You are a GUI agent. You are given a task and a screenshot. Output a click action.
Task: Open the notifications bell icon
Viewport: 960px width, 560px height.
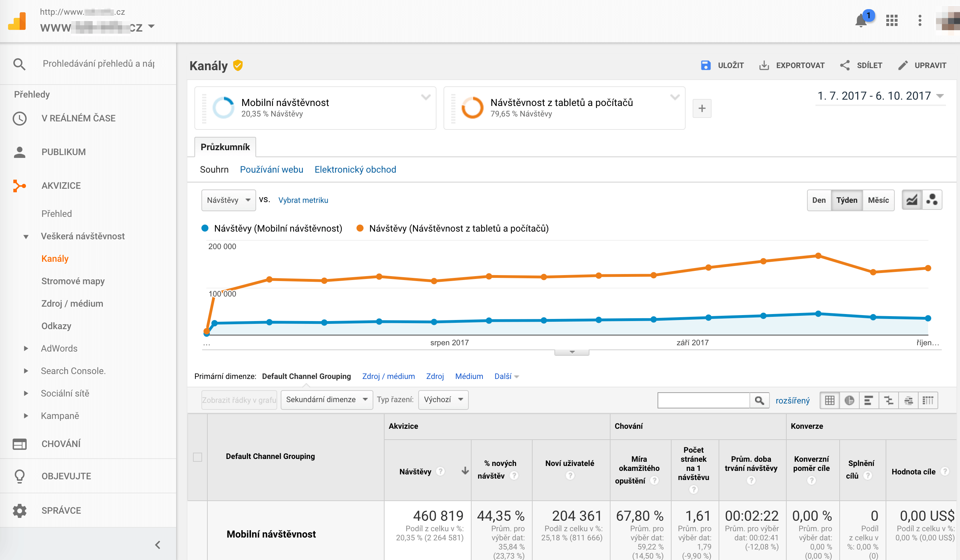coord(861,21)
